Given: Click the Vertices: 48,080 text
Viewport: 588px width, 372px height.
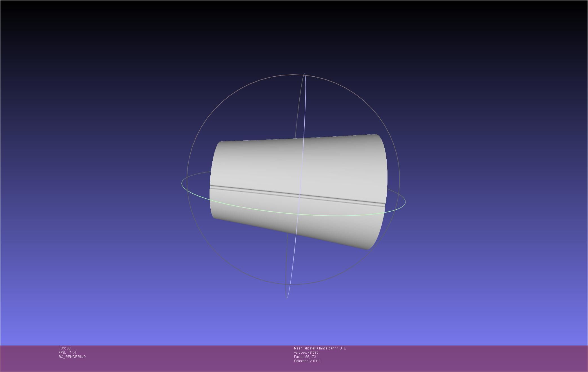Looking at the screenshot, I should pos(306,353).
